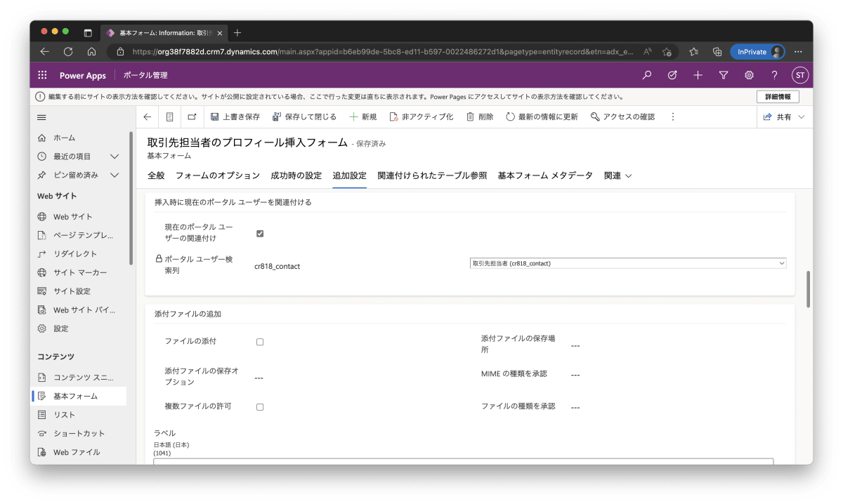Screen dimensions: 843x504
Task: Uncheck 現在のポータル ユーザーの関連付け checkbox
Action: click(260, 233)
